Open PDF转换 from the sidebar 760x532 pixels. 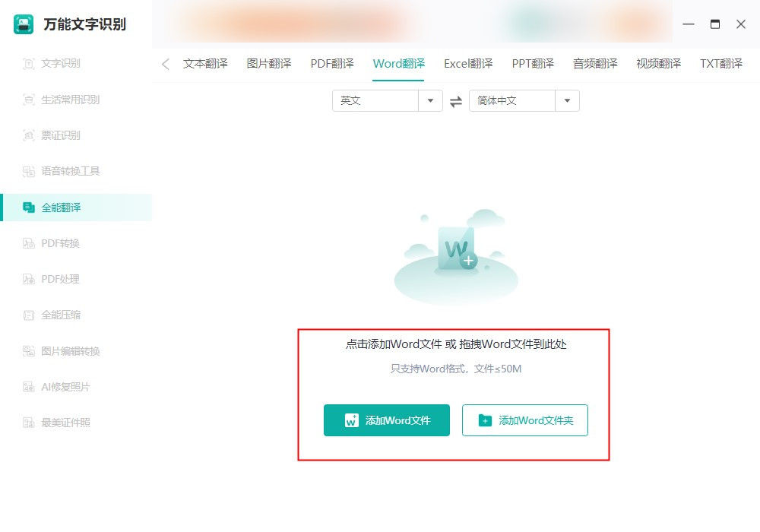click(x=60, y=243)
